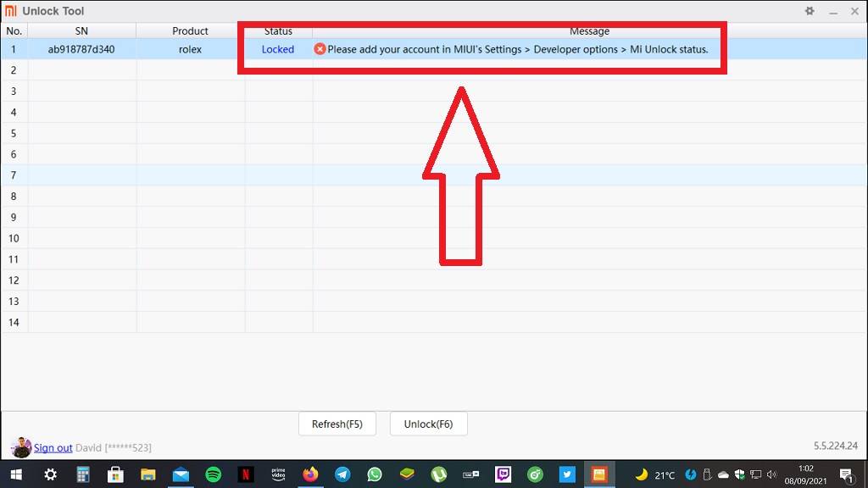Open the Windows Security tray icon

(x=739, y=474)
